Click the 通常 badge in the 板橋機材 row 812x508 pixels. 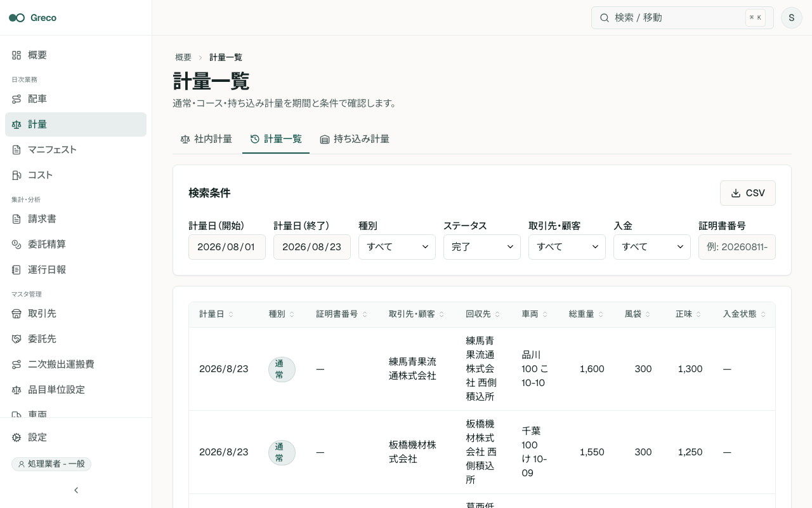[282, 452]
